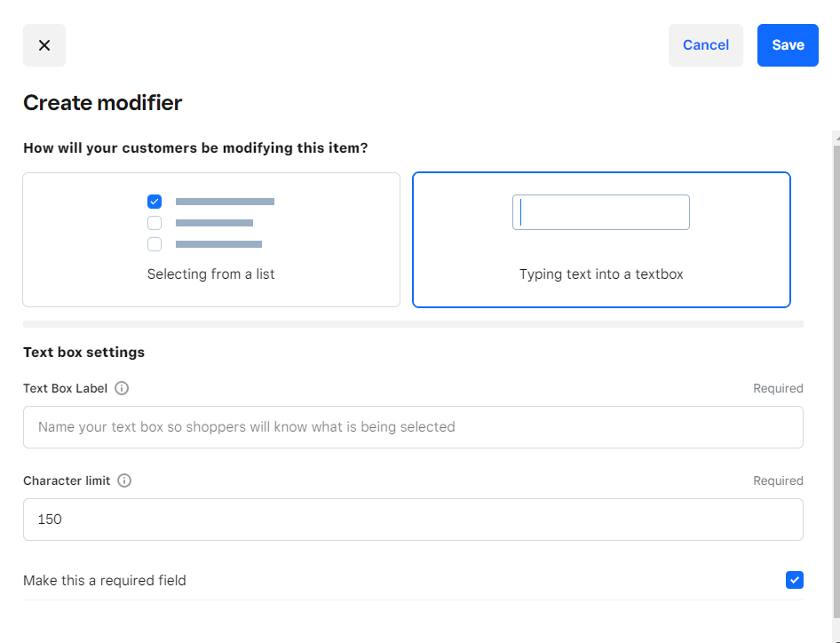Select the Typing text into a textbox card
This screenshot has width=840, height=643.
click(x=601, y=240)
